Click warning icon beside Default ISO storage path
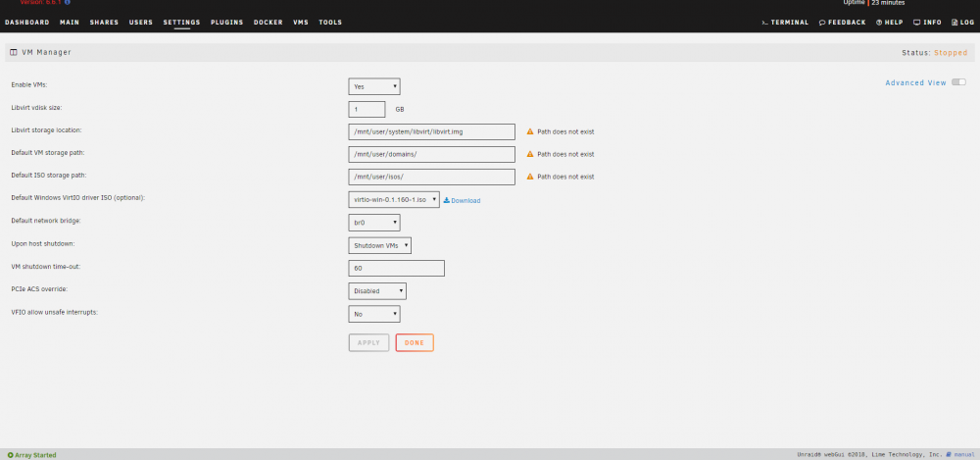This screenshot has width=980, height=460. [x=530, y=177]
